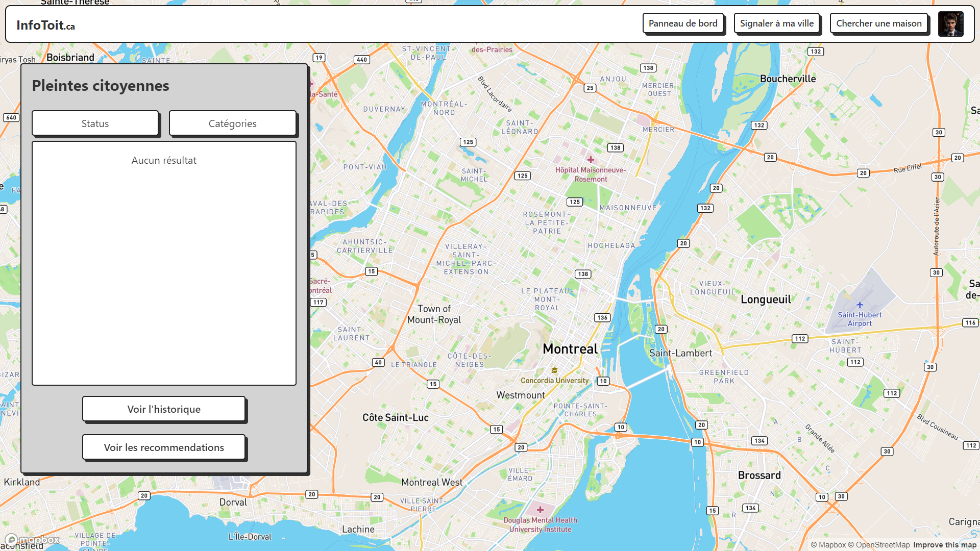Open the Status filter dropdown
The height and width of the screenshot is (551, 980).
tap(95, 123)
